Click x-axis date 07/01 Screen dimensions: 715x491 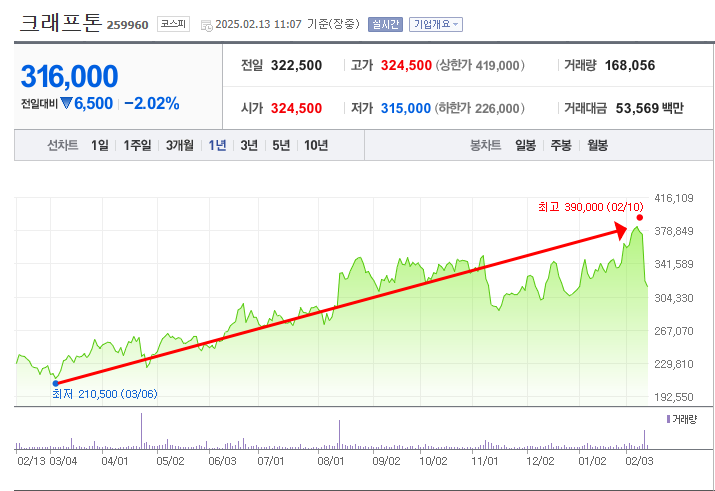[271, 461]
